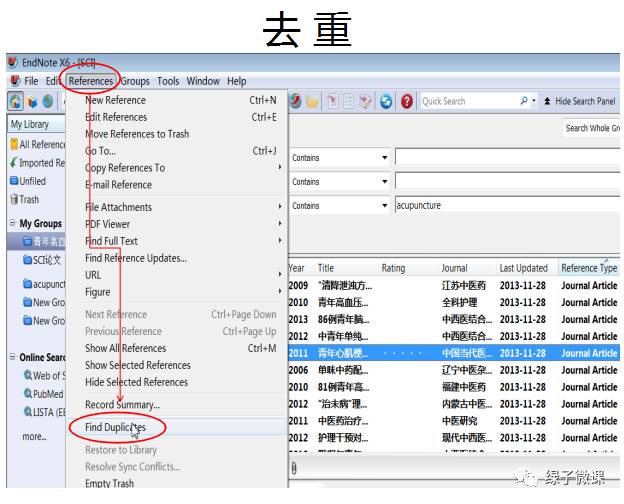Image resolution: width=624 pixels, height=504 pixels.
Task: Open the File menu
Action: (x=31, y=81)
